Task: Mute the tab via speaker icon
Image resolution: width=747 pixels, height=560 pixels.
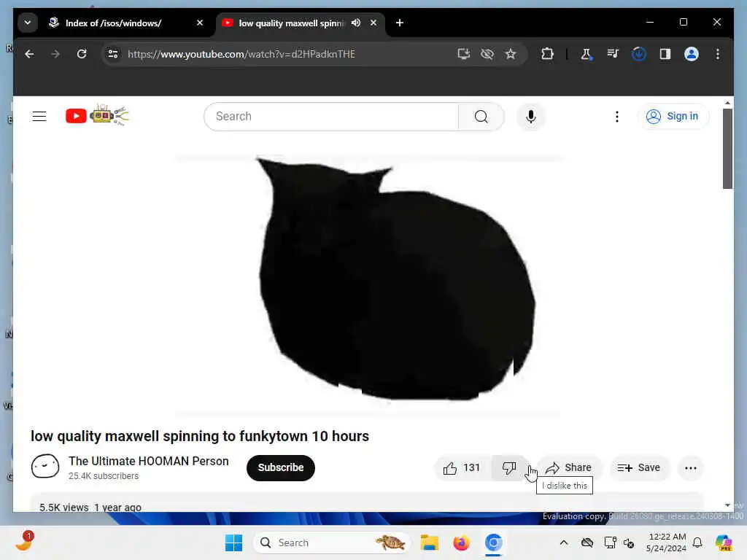Action: click(355, 23)
